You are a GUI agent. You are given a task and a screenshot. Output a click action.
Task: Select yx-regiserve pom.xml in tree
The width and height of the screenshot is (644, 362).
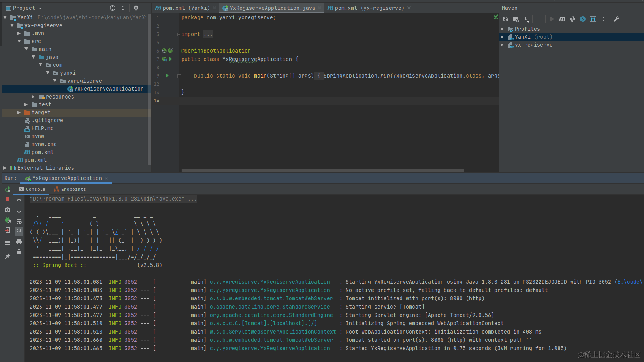[x=39, y=152]
